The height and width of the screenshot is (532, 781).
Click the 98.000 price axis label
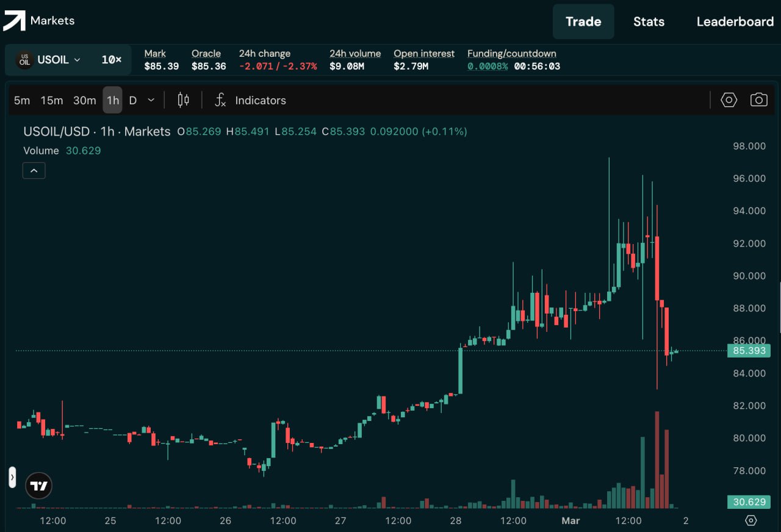[749, 146]
